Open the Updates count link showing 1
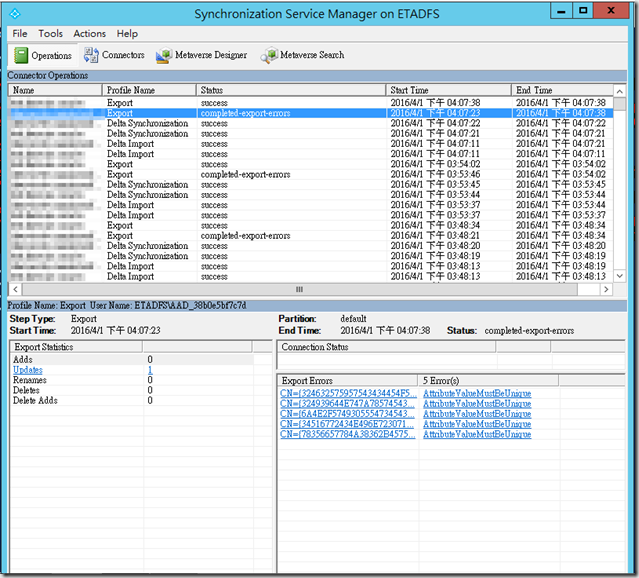Viewport: 639px width, 578px height. pyautogui.click(x=150, y=370)
